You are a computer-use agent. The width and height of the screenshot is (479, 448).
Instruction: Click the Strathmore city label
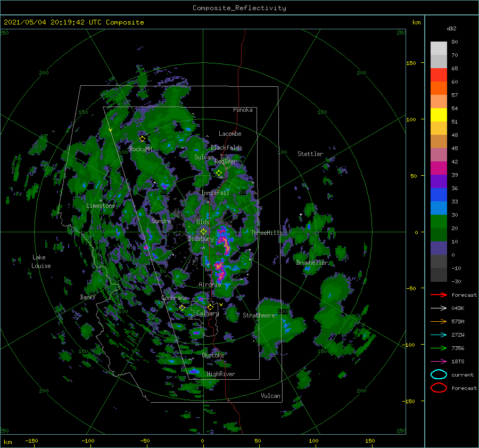point(259,315)
